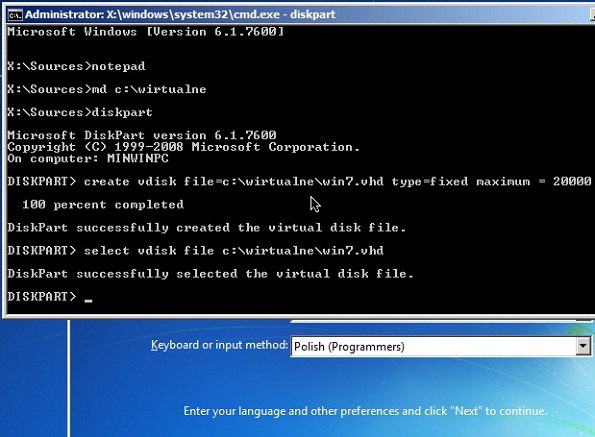Image resolution: width=595 pixels, height=437 pixels.
Task: Click the 'md c:\wirtualne' command line
Action: [x=107, y=89]
